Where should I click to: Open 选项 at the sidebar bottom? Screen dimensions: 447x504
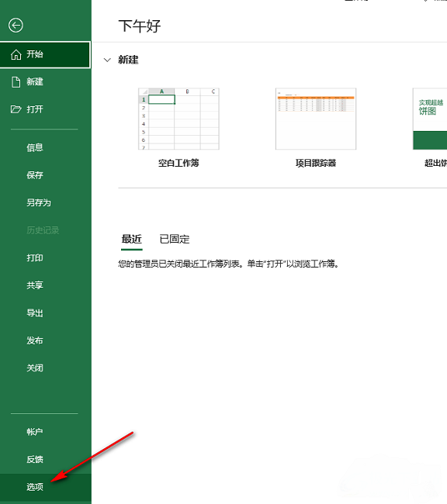(45, 487)
